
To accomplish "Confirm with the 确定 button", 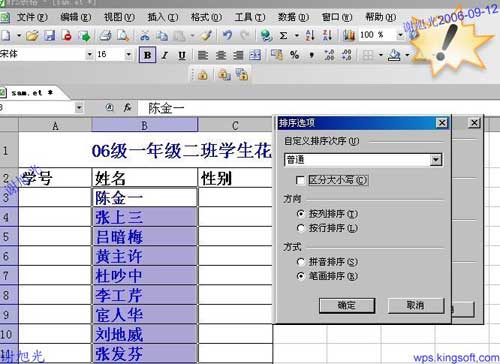I will (347, 305).
